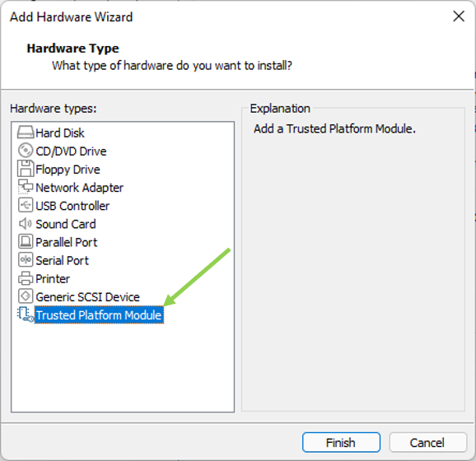Pick Generic SCSI Device list entry
The width and height of the screenshot is (476, 461).
click(88, 297)
